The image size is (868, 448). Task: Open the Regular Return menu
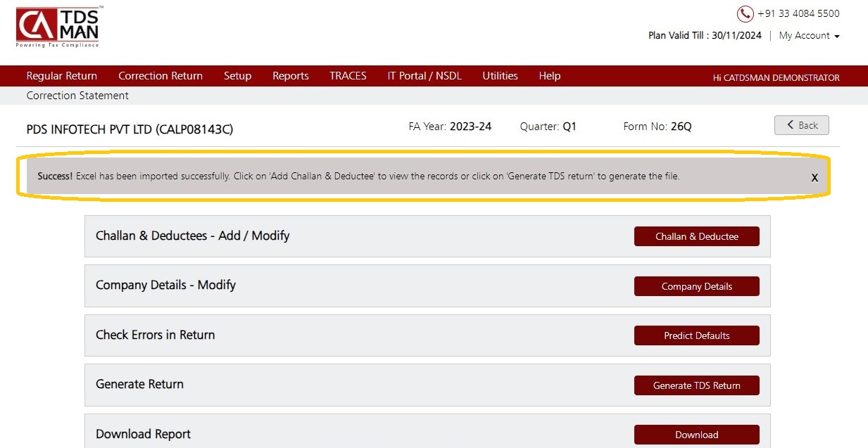(x=62, y=76)
